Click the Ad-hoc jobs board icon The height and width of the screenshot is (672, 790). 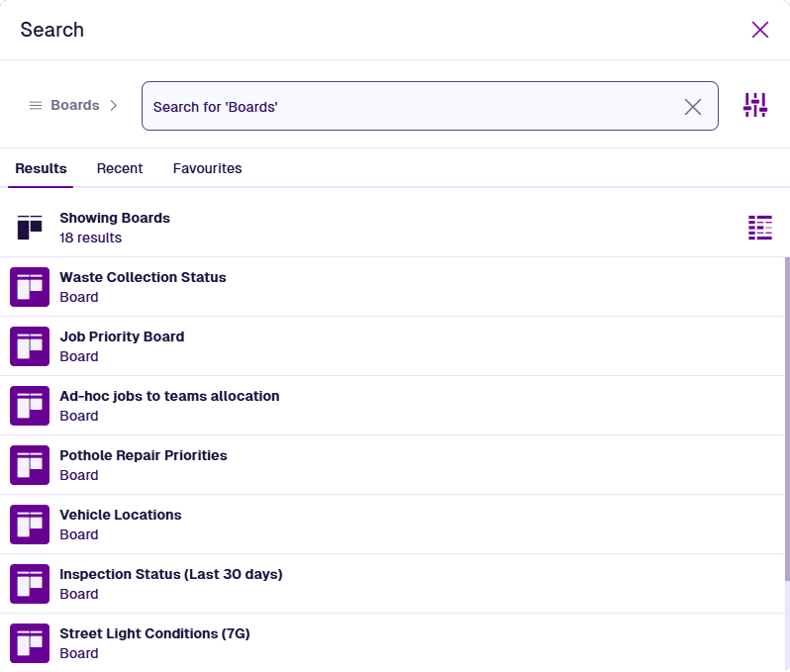[30, 406]
